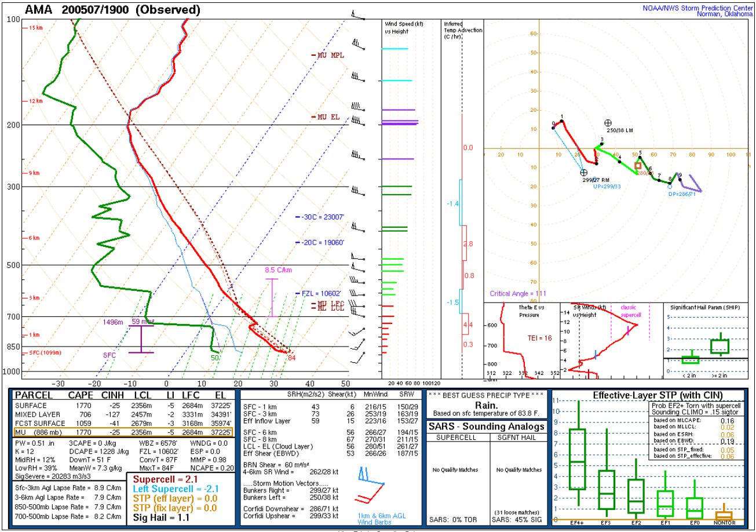
Task: Click the MU MPL marker on the skew-T
Action: click(x=327, y=56)
